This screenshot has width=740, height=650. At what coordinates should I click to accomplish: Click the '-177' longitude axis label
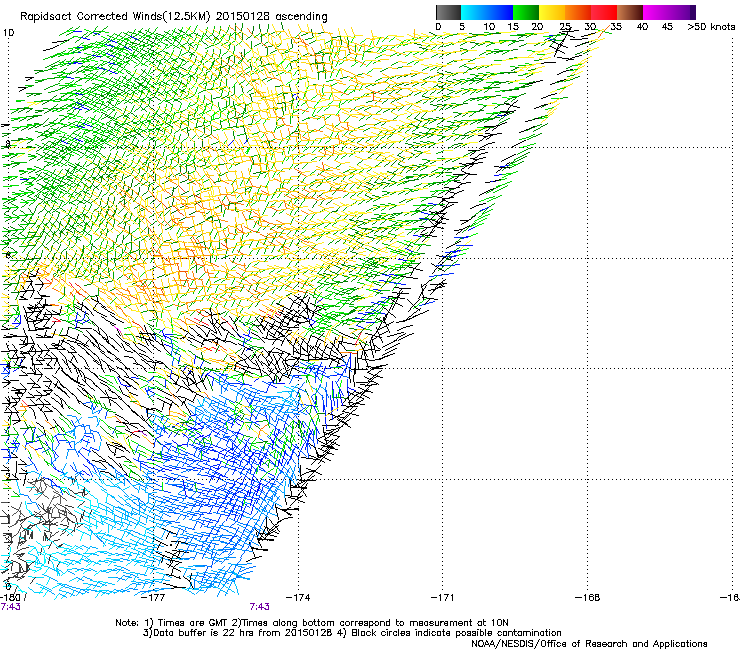[153, 598]
